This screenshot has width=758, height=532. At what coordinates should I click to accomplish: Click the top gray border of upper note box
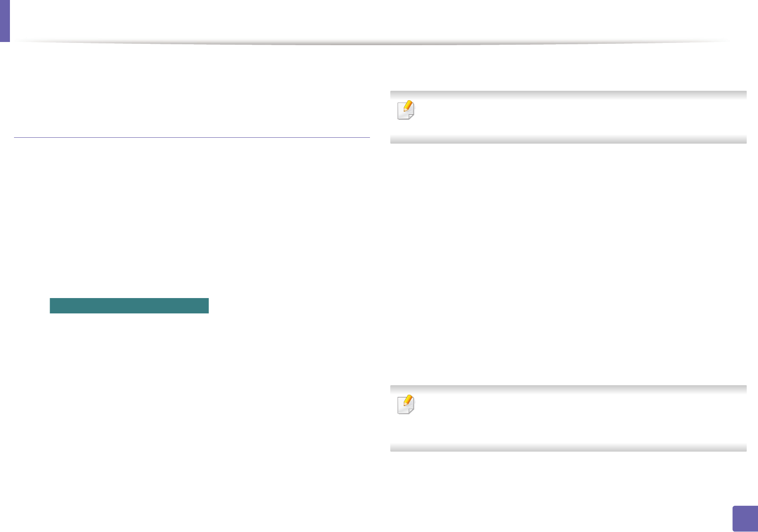568,94
